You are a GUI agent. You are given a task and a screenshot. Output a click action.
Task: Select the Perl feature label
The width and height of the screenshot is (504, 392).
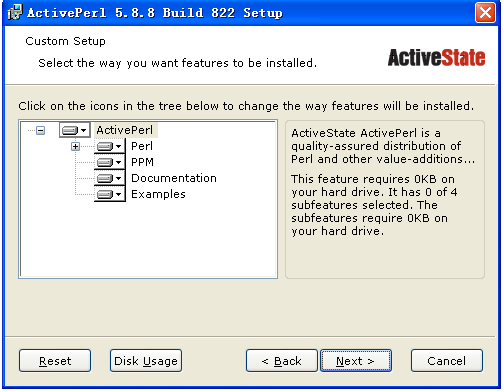point(142,146)
